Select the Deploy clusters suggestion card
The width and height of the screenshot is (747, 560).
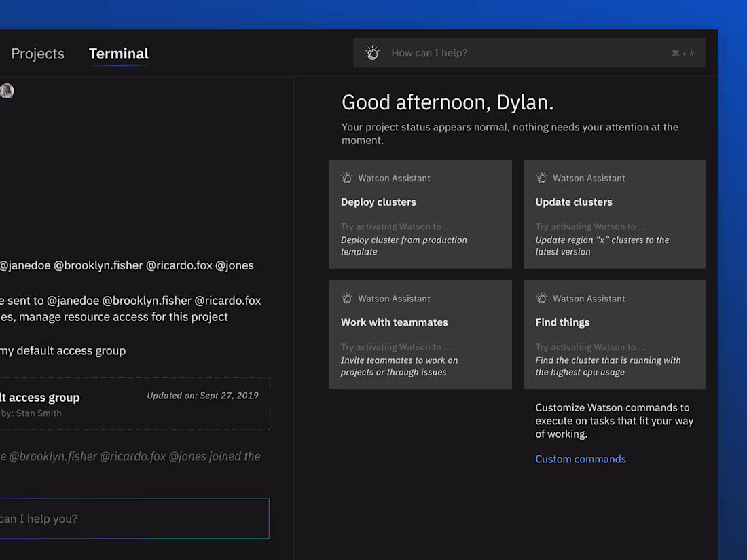point(420,214)
